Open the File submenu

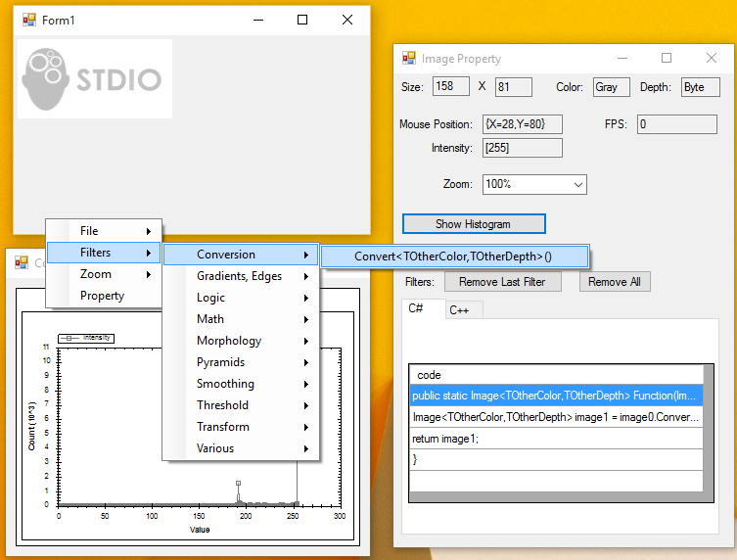point(104,231)
